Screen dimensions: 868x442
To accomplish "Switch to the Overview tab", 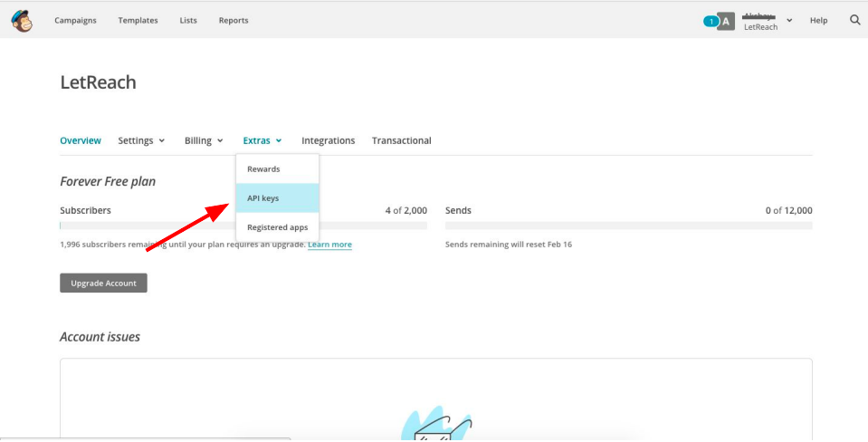I will (x=81, y=140).
